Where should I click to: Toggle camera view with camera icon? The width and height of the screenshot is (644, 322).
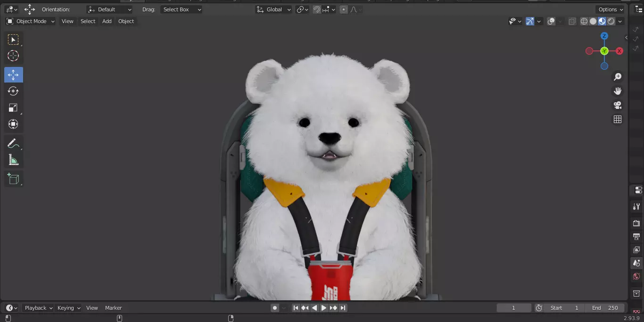point(618,105)
